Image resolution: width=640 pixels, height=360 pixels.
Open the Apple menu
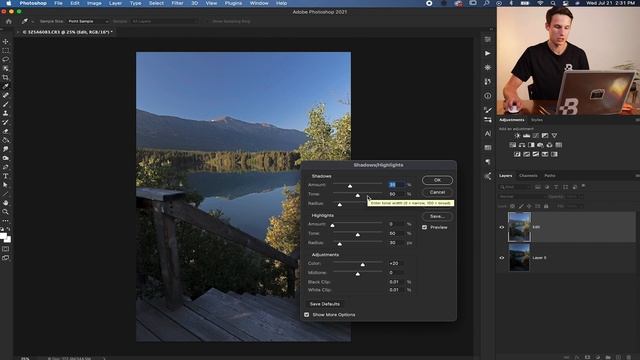point(9,3)
